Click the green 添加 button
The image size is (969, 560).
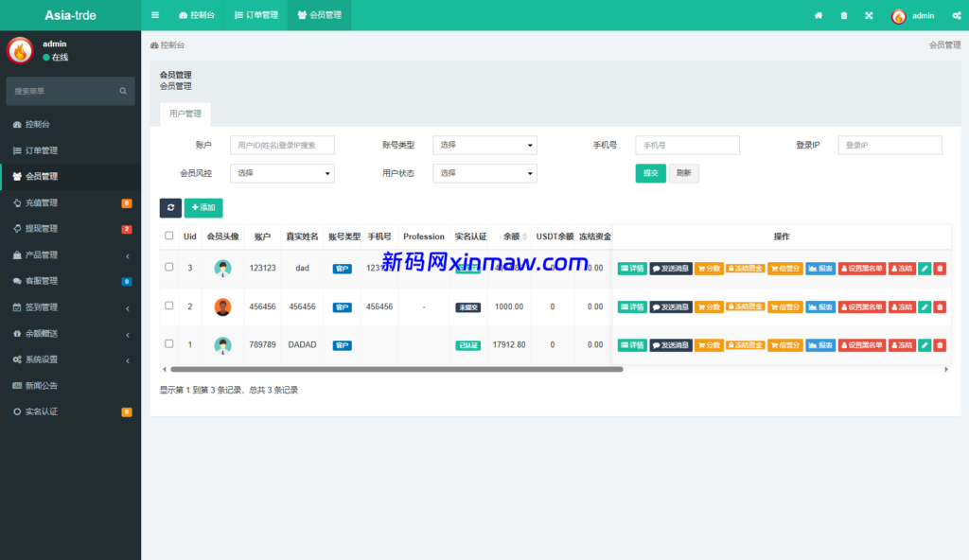tap(203, 208)
